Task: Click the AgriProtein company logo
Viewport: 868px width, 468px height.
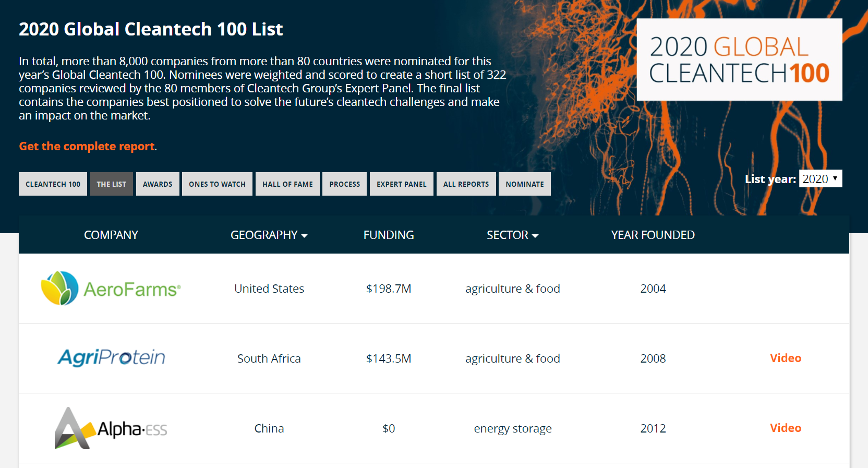Action: point(111,358)
